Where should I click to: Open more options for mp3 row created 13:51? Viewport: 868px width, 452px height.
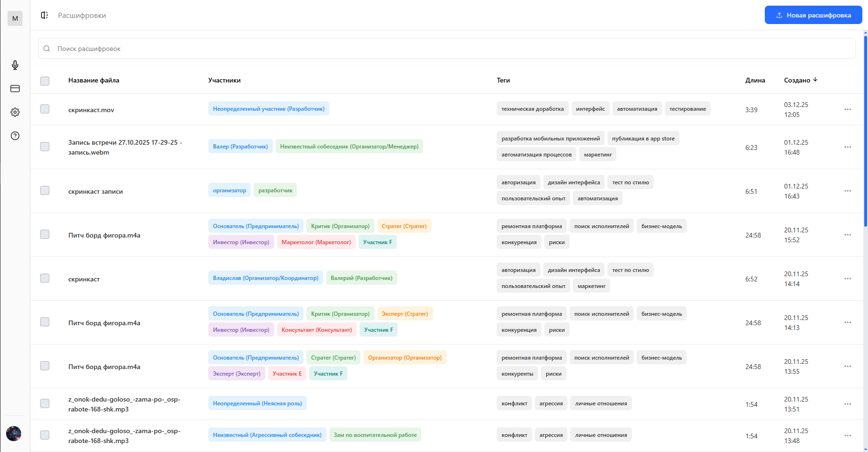[848, 404]
